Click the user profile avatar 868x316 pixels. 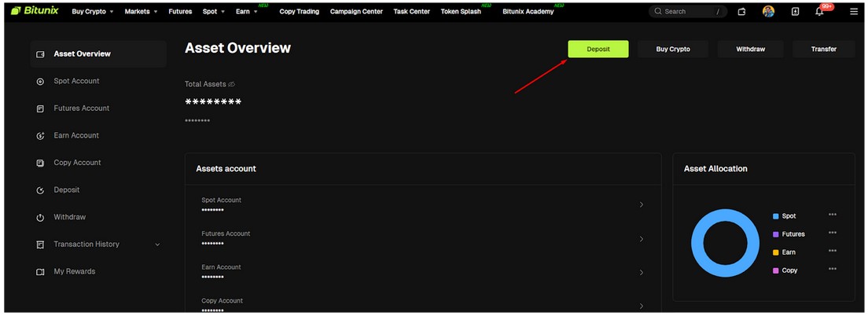[768, 12]
